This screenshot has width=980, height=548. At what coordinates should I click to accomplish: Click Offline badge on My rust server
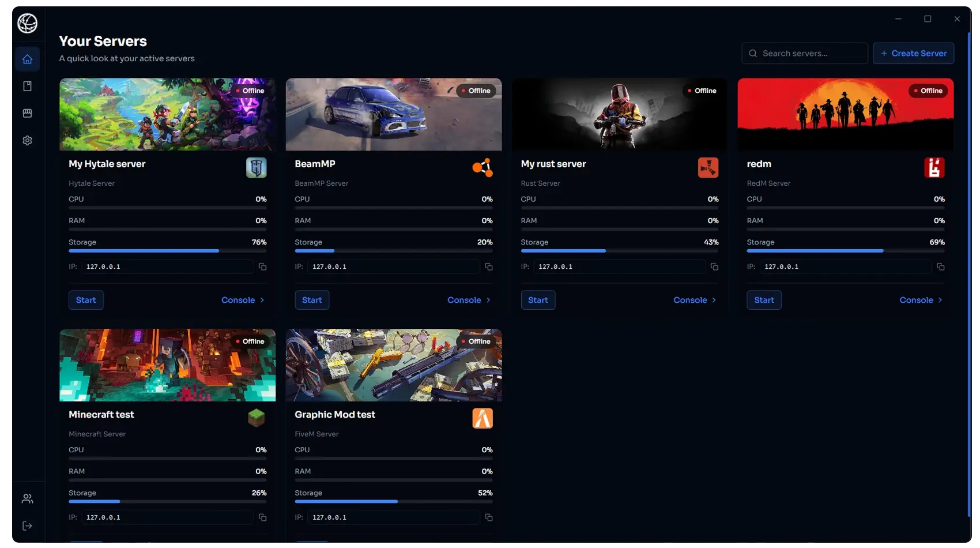[702, 91]
